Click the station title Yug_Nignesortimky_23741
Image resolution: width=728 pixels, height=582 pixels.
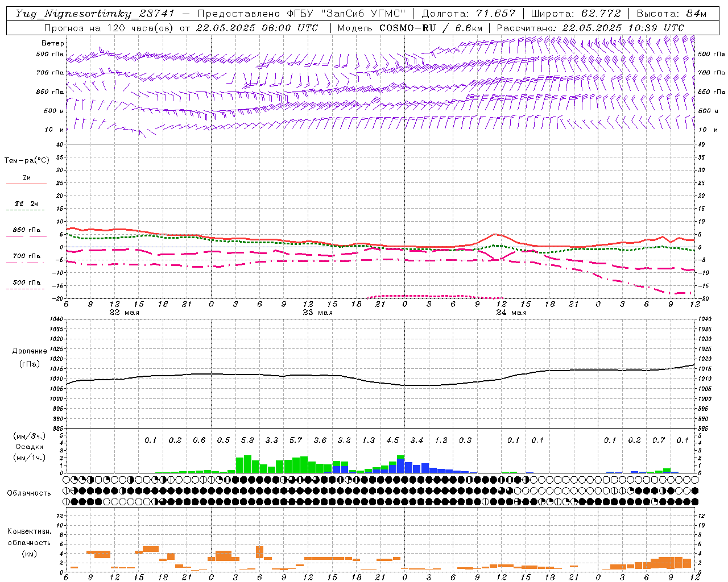pos(95,14)
